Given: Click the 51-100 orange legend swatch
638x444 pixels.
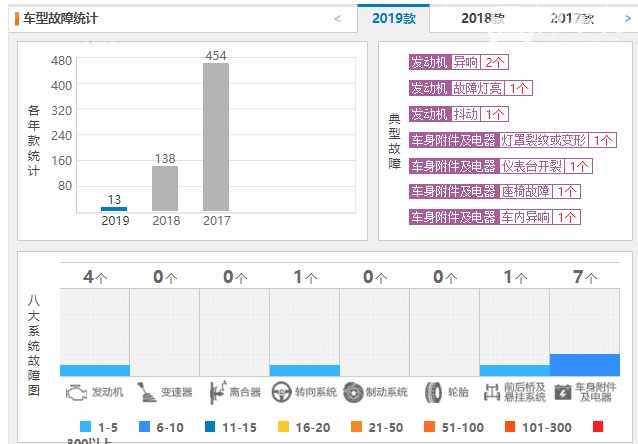Looking at the screenshot, I should [429, 427].
